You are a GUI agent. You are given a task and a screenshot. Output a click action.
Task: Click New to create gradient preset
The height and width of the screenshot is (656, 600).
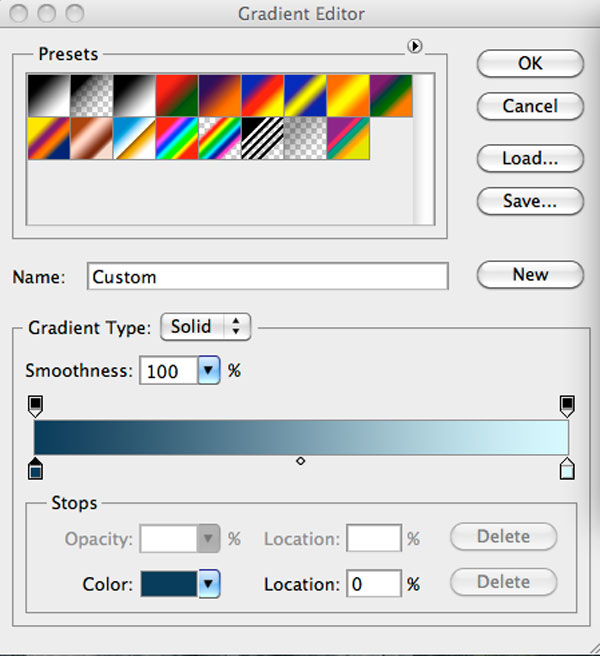(530, 275)
